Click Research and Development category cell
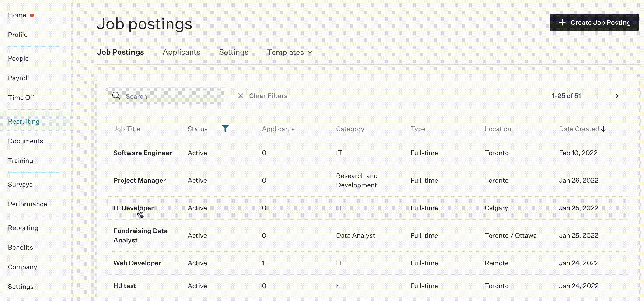 (x=357, y=181)
